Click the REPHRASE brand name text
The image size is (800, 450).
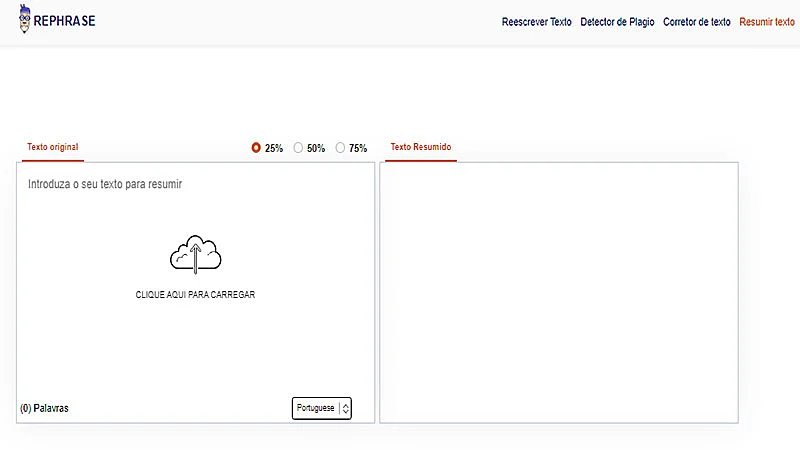pyautogui.click(x=66, y=21)
